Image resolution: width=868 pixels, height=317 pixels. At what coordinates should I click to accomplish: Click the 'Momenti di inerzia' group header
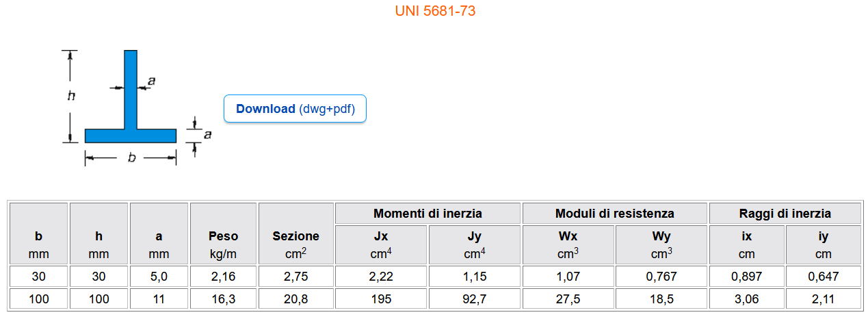428,214
